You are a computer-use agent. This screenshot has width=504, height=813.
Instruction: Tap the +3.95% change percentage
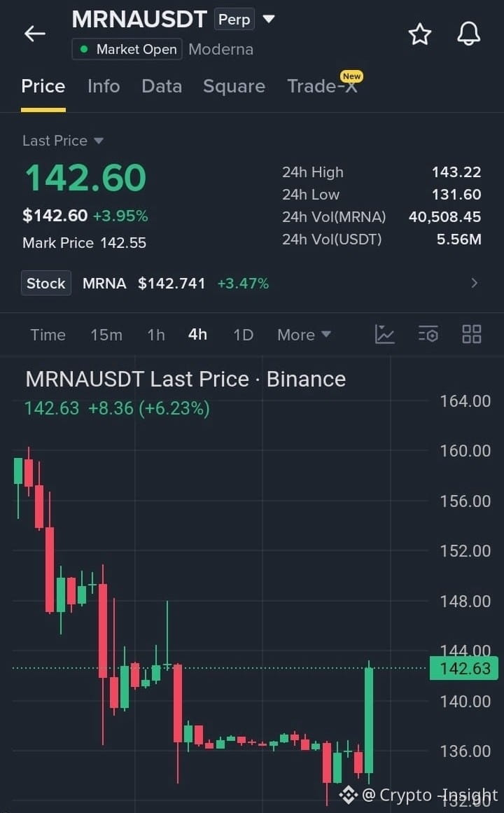coord(120,216)
